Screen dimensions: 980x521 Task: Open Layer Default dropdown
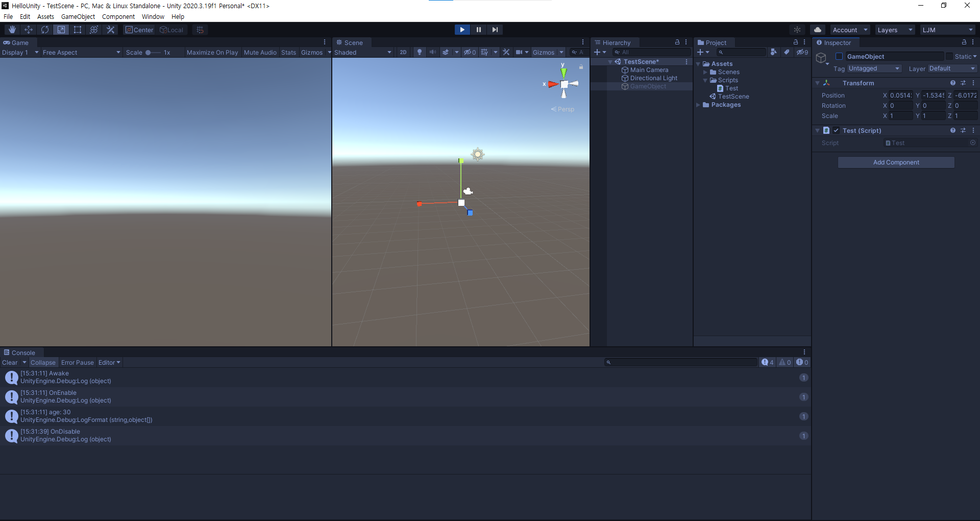pyautogui.click(x=952, y=68)
